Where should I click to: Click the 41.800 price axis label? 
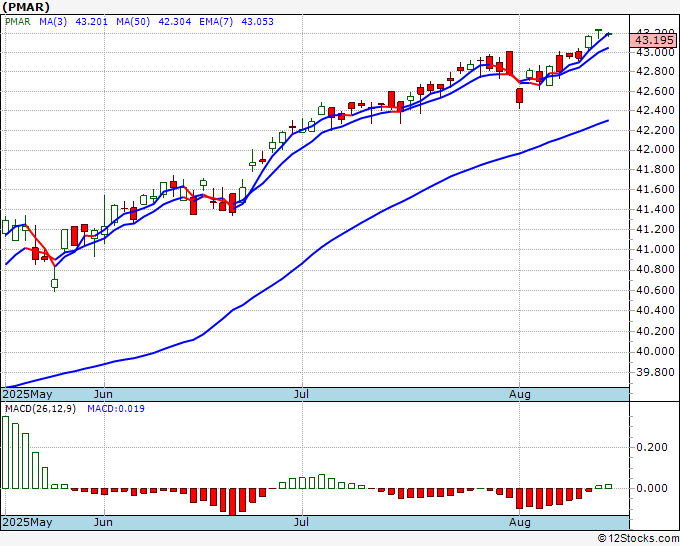(x=655, y=170)
